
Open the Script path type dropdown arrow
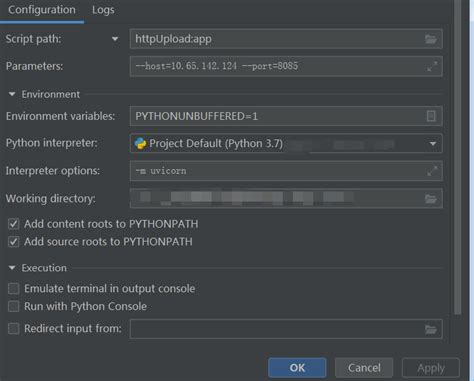(115, 39)
